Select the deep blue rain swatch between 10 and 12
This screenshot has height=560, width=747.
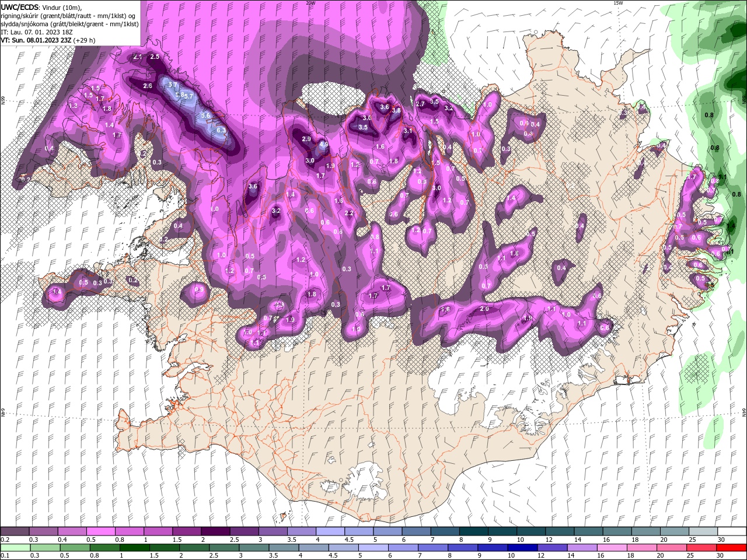(x=523, y=547)
